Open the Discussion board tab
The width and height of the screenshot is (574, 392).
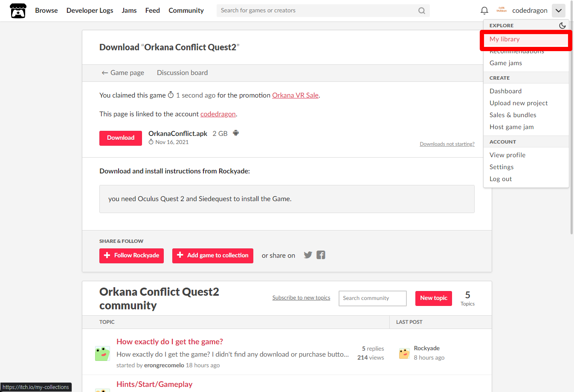(x=182, y=73)
